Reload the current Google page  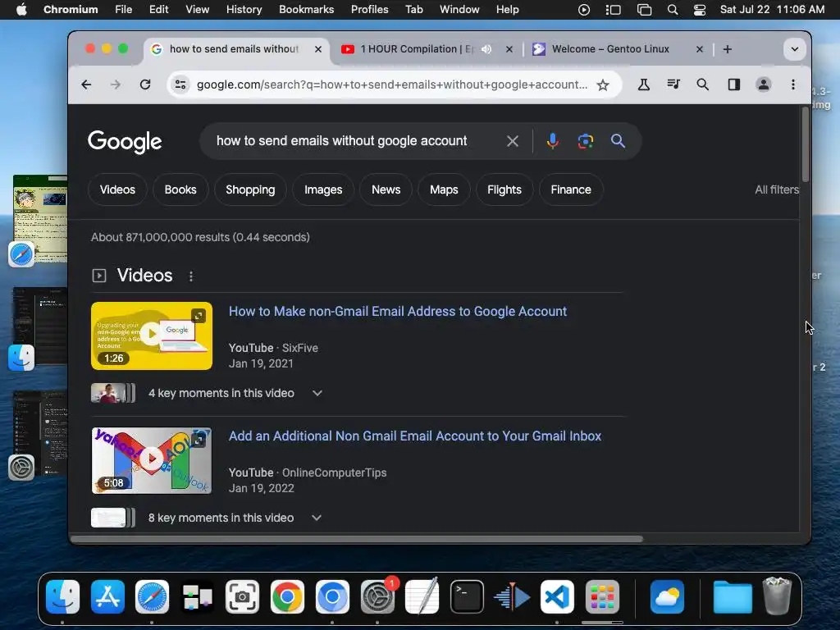pyautogui.click(x=144, y=84)
